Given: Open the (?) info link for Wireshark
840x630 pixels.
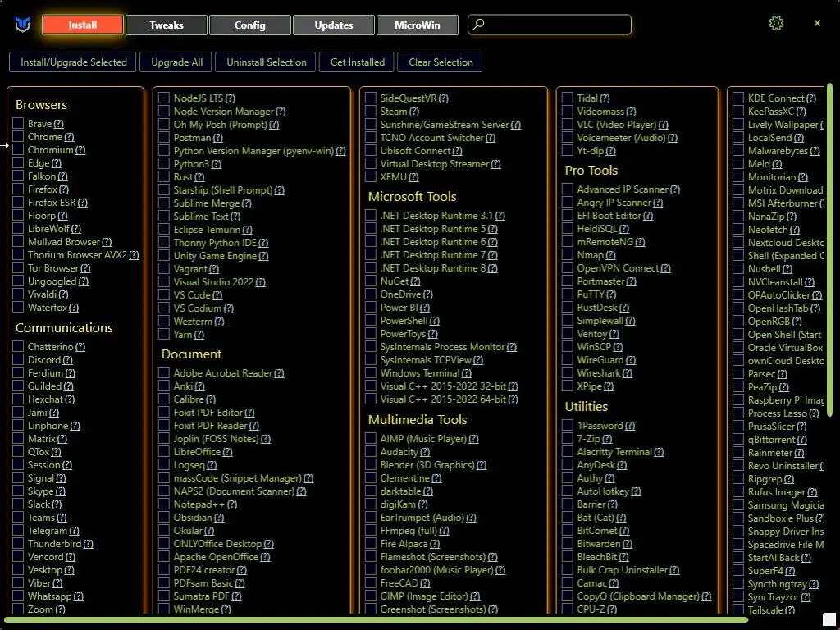Looking at the screenshot, I should coord(628,373).
